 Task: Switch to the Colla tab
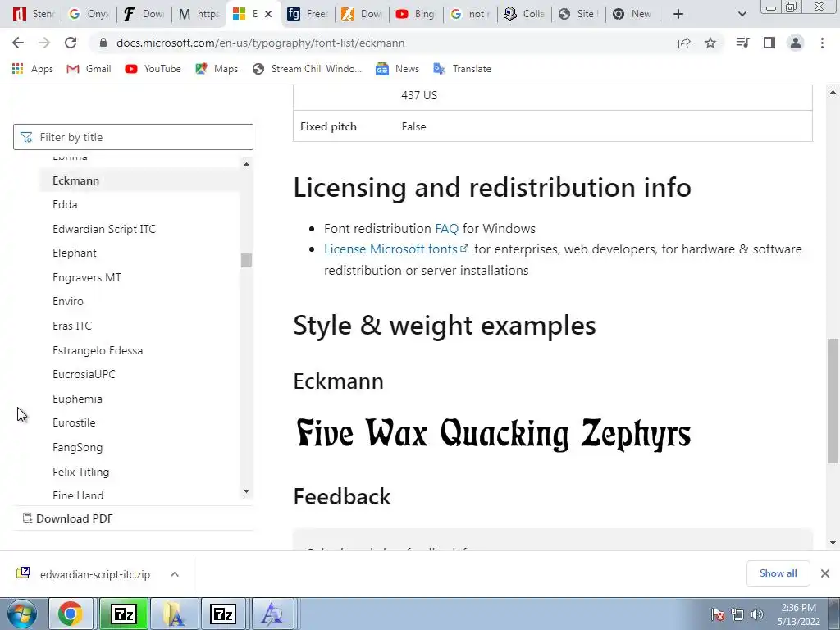[524, 14]
